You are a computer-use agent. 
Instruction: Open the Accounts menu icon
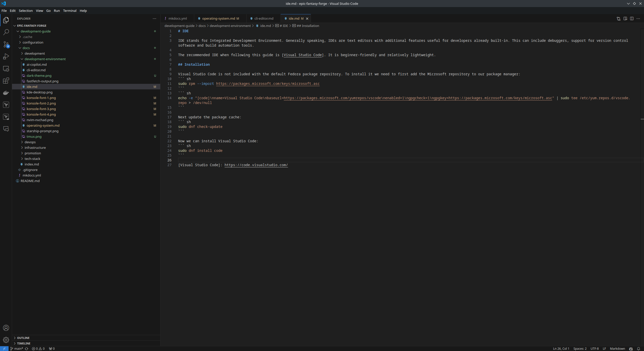[x=6, y=328]
